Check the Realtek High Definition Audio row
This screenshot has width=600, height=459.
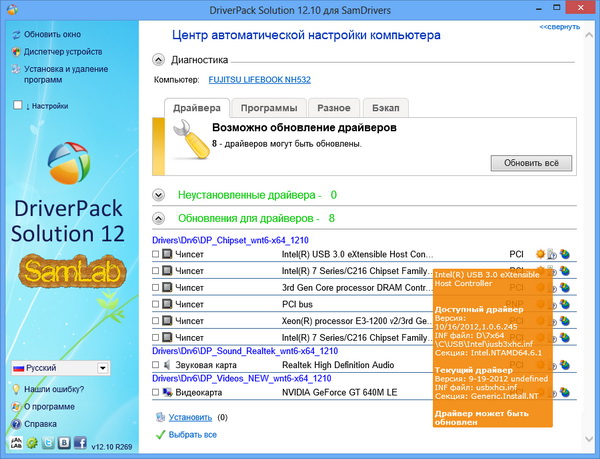tap(155, 365)
